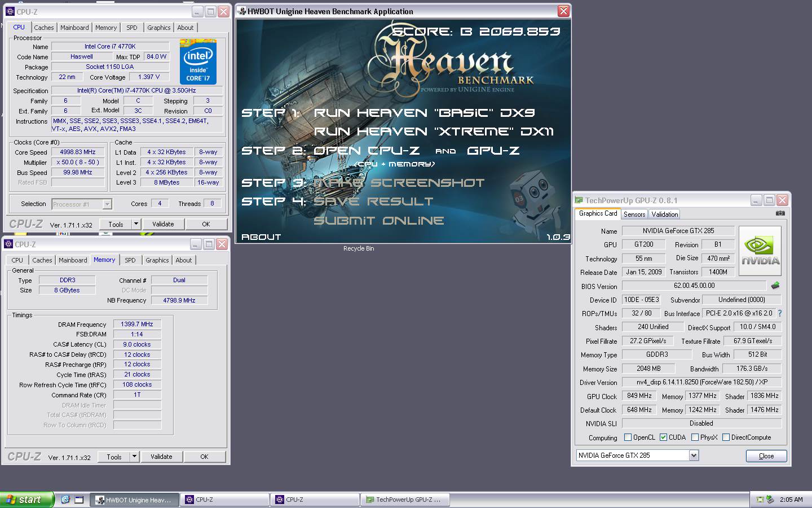This screenshot has width=812, height=508.
Task: Click the DRAM Frequency value 1399.7 MHz
Action: pos(137,324)
